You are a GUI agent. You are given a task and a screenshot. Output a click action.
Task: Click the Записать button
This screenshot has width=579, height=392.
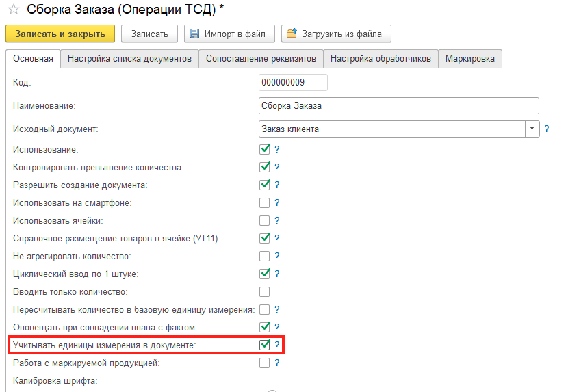point(150,34)
